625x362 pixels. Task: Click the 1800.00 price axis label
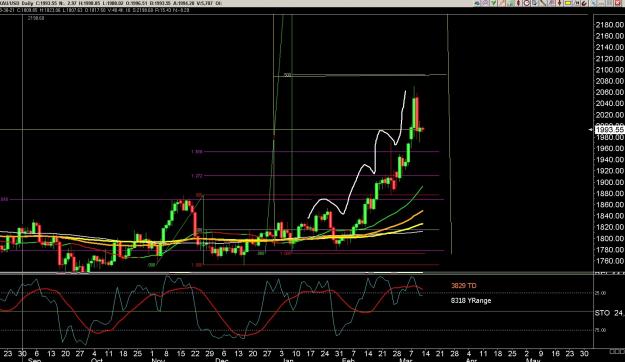[x=609, y=238]
